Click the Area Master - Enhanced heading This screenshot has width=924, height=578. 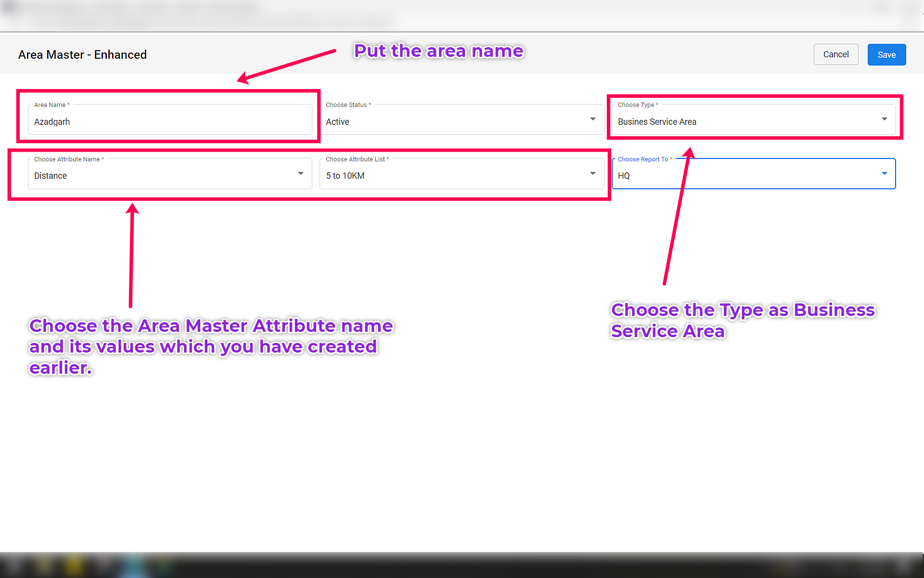tap(82, 55)
